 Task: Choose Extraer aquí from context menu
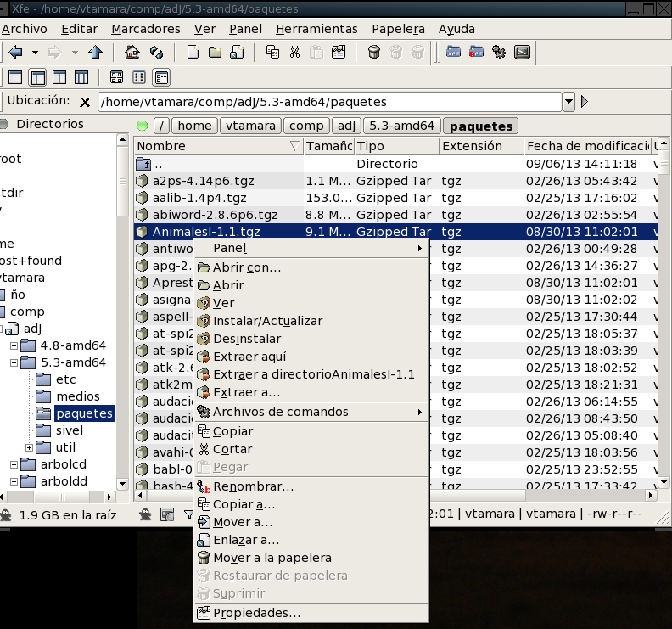tap(311, 357)
